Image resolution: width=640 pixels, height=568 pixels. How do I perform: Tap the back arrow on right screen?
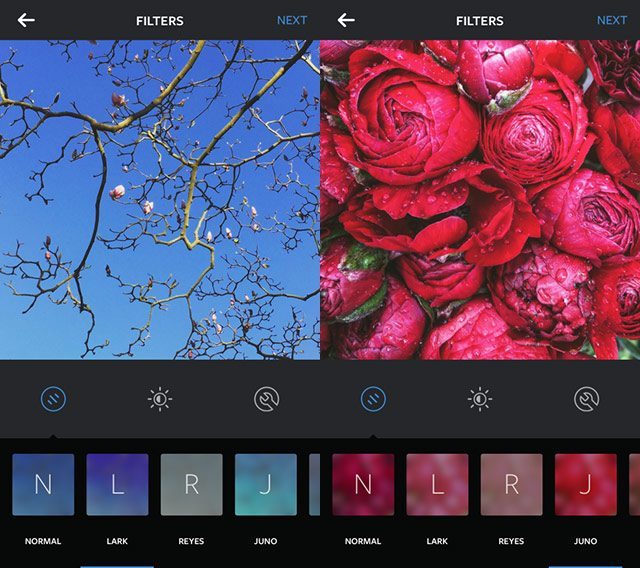(x=346, y=20)
